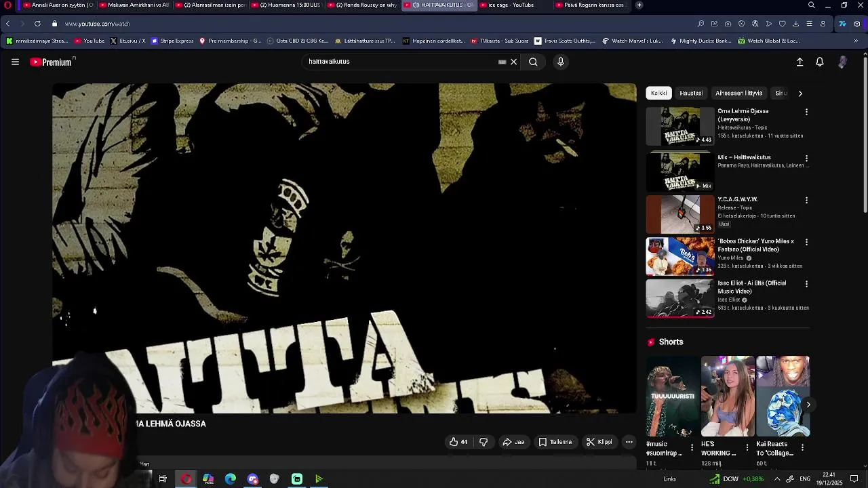Click the Shorts section heading
Screen dimensions: 868x488
pyautogui.click(x=671, y=342)
